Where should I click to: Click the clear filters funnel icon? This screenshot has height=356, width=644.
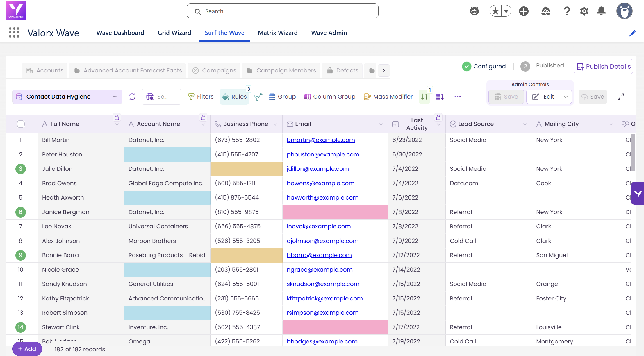pyautogui.click(x=258, y=97)
